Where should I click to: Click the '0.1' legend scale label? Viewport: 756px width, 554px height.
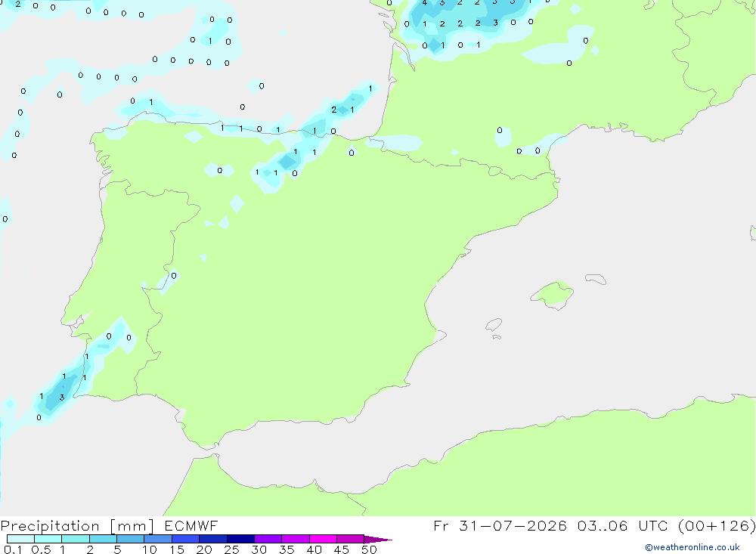click(13, 549)
